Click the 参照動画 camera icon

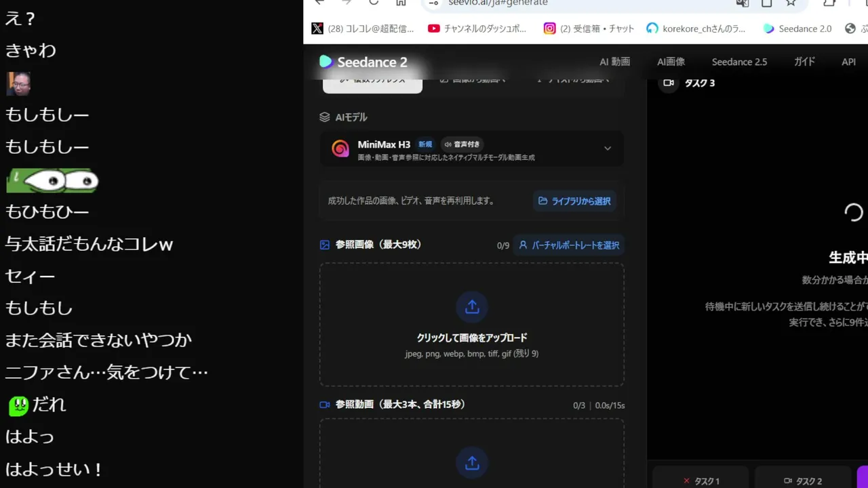pos(325,405)
